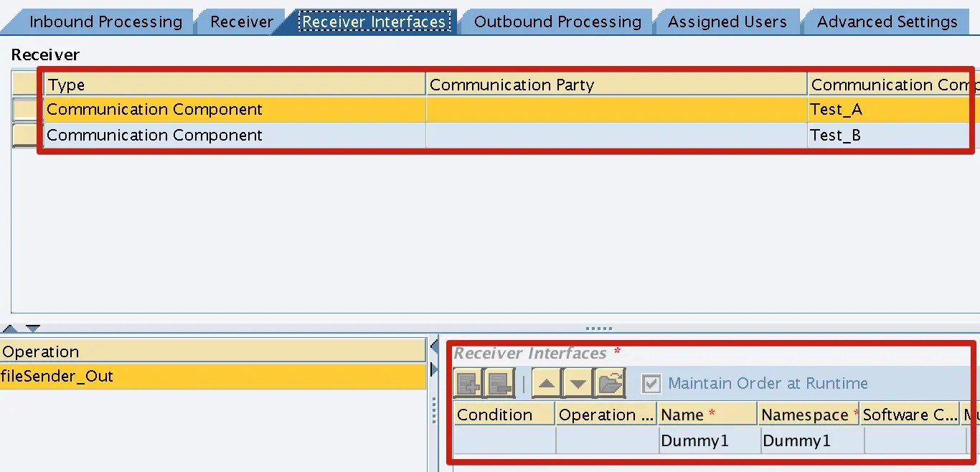
Task: Open the Outbound Processing tab
Action: (x=557, y=22)
